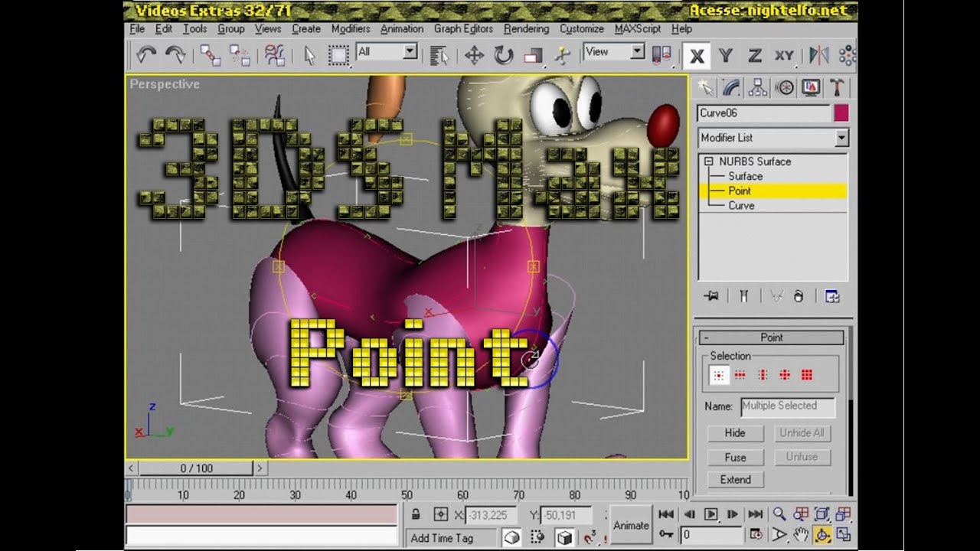
Task: Activate the Arc Rotate viewport tool
Action: coord(822,535)
